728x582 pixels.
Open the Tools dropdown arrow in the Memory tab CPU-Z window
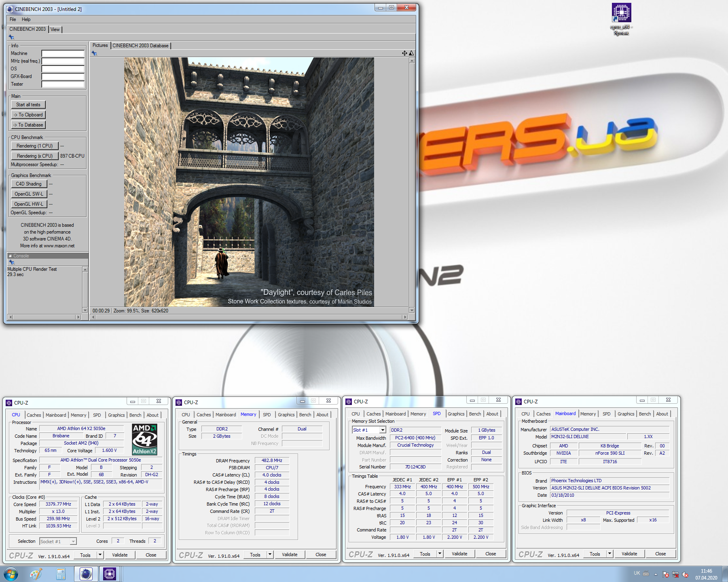pos(270,555)
